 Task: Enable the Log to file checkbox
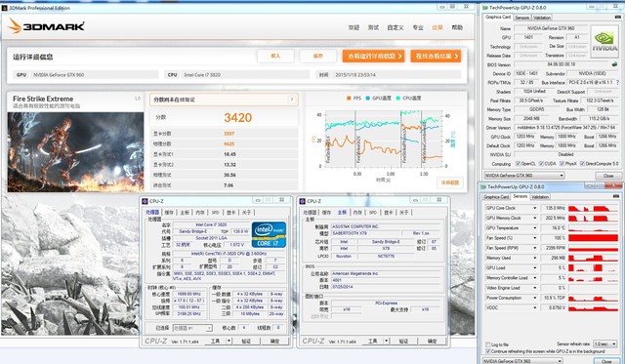[x=488, y=344]
